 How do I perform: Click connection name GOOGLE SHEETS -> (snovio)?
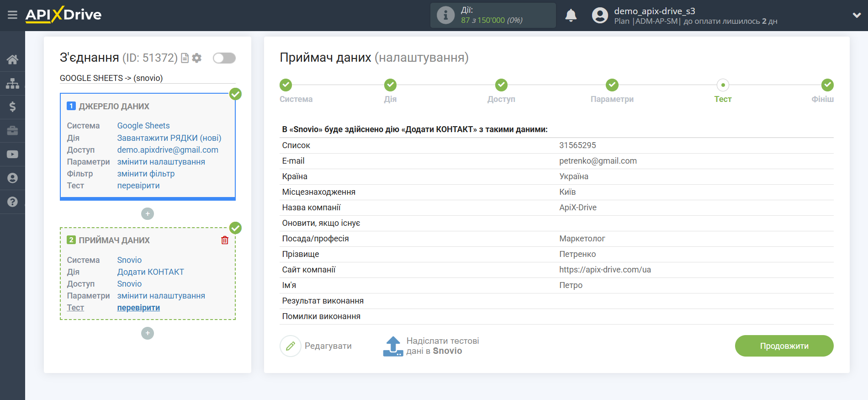coord(111,78)
